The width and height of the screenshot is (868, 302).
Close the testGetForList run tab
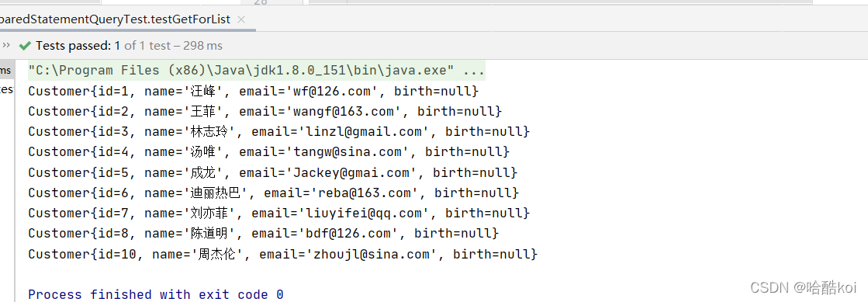[240, 19]
